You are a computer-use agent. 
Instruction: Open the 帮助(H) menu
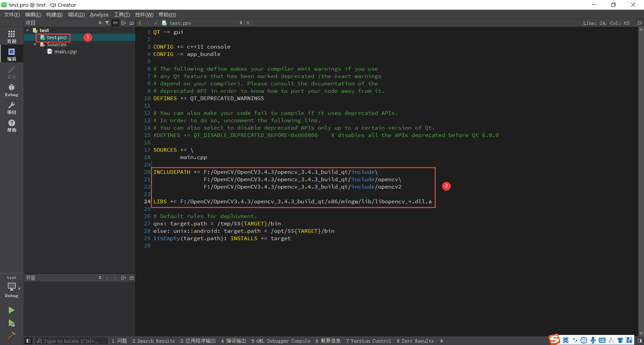(167, 14)
